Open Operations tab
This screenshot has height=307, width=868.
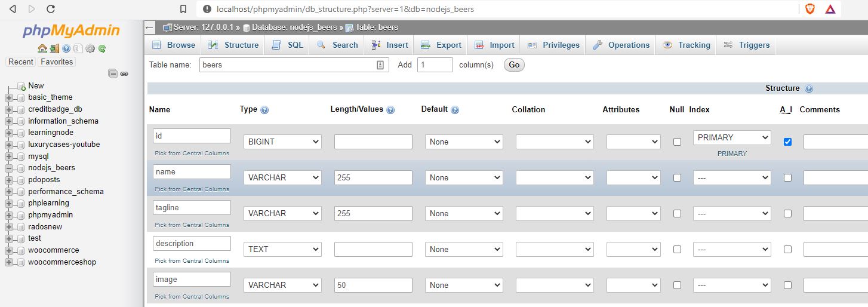tap(621, 45)
